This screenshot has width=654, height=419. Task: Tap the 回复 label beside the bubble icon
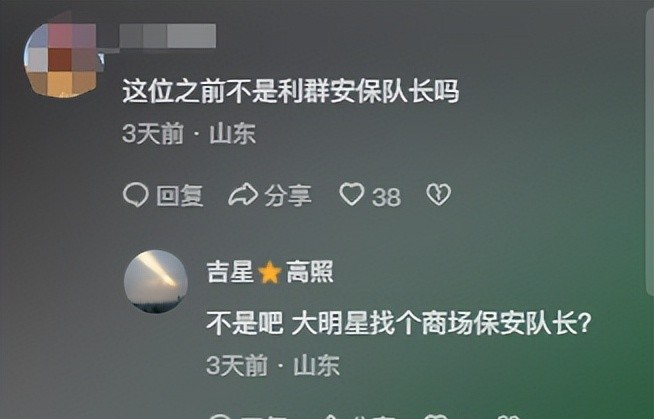[x=180, y=196]
